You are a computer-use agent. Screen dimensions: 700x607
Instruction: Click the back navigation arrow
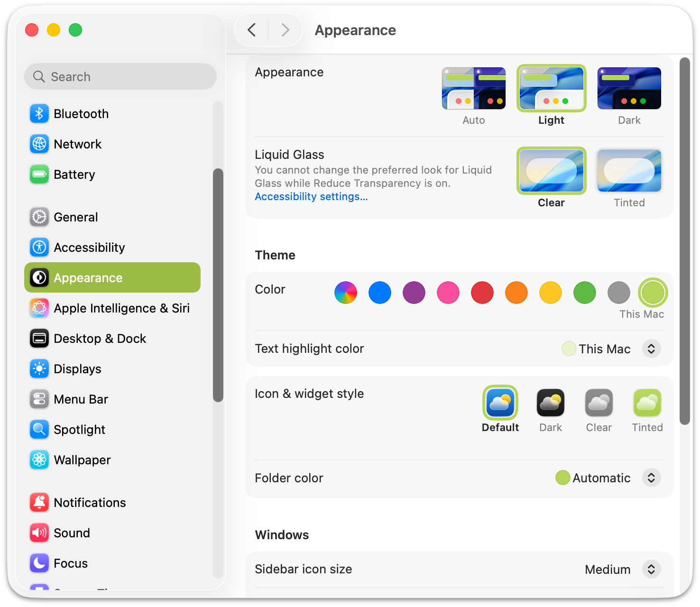tap(252, 30)
